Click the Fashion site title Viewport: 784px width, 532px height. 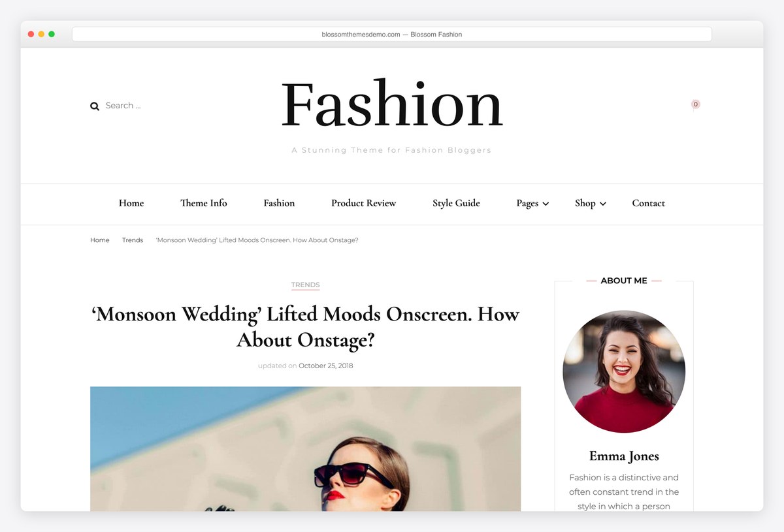pyautogui.click(x=392, y=104)
